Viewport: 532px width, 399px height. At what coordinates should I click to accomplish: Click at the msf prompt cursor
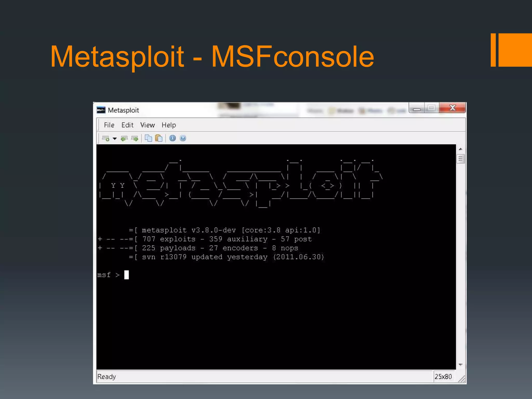click(x=127, y=275)
